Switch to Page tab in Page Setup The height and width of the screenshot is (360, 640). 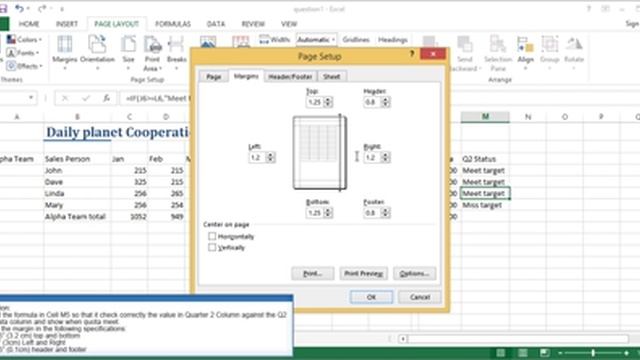213,77
